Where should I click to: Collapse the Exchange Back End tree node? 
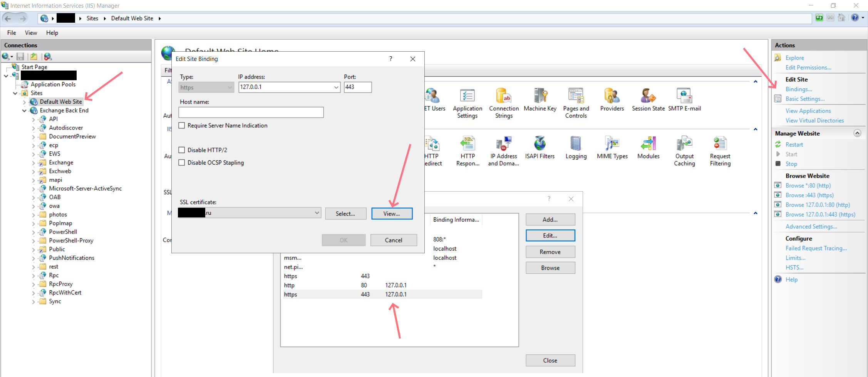pyautogui.click(x=24, y=111)
